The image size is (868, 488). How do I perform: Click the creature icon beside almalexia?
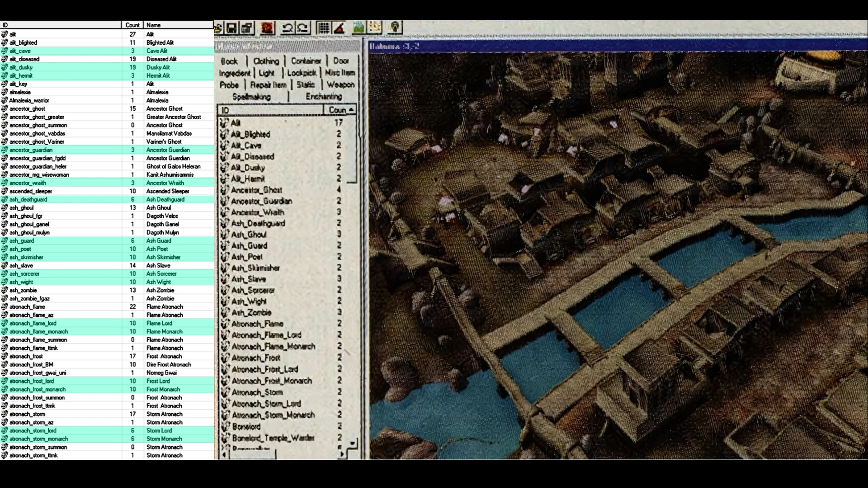5,92
